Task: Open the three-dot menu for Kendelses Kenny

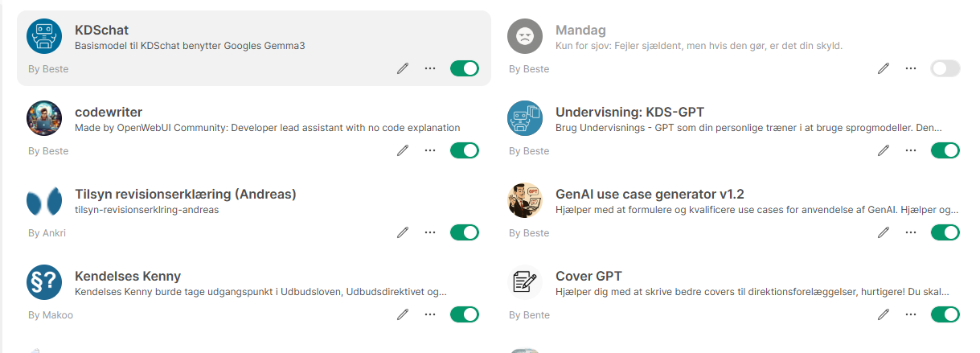Action: [430, 314]
